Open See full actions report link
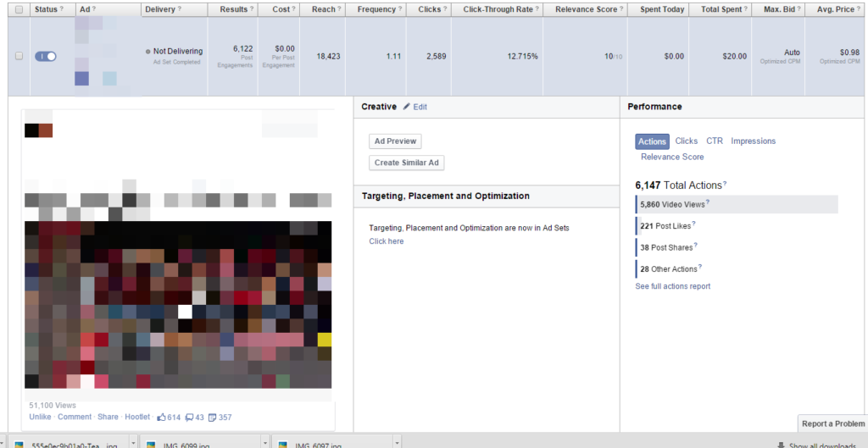Image resolution: width=868 pixels, height=448 pixels. [x=672, y=286]
